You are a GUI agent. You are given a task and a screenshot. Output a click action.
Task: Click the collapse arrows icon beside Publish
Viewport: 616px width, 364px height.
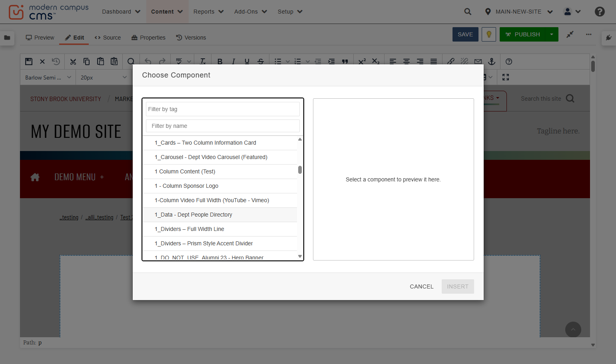[570, 34]
